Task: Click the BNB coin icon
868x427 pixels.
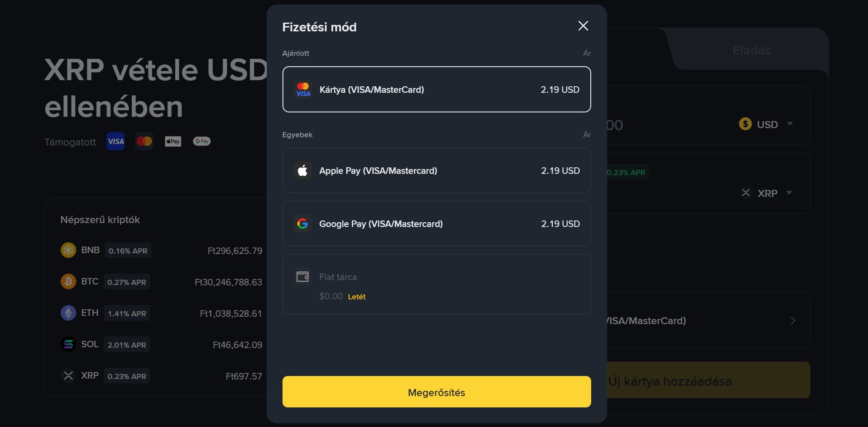Action: pos(68,250)
